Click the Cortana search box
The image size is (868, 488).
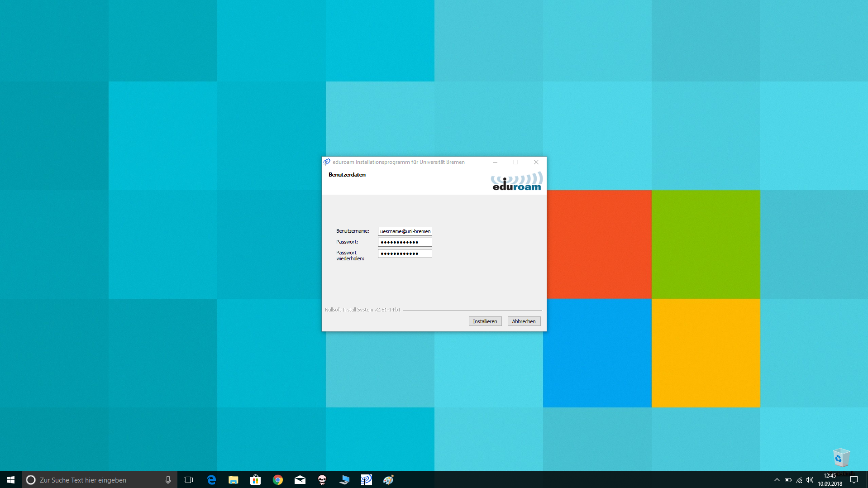[x=95, y=480]
